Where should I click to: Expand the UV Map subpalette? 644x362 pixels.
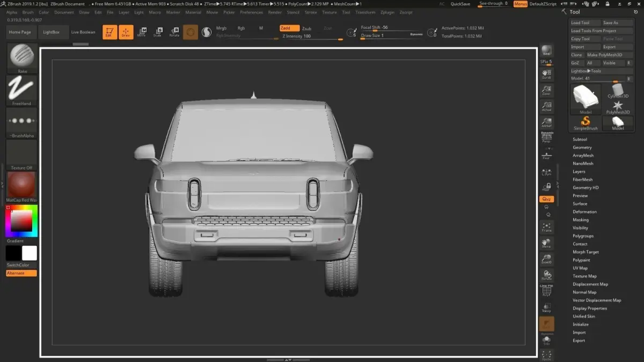(x=580, y=268)
